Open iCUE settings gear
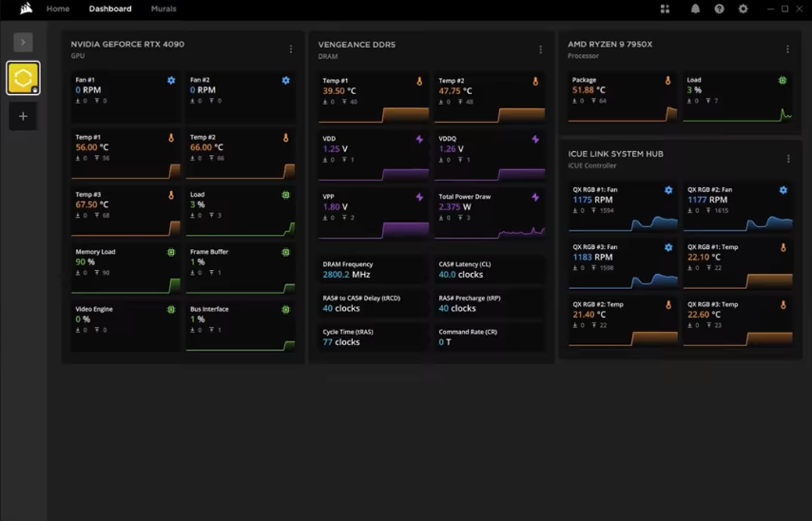 (x=744, y=9)
